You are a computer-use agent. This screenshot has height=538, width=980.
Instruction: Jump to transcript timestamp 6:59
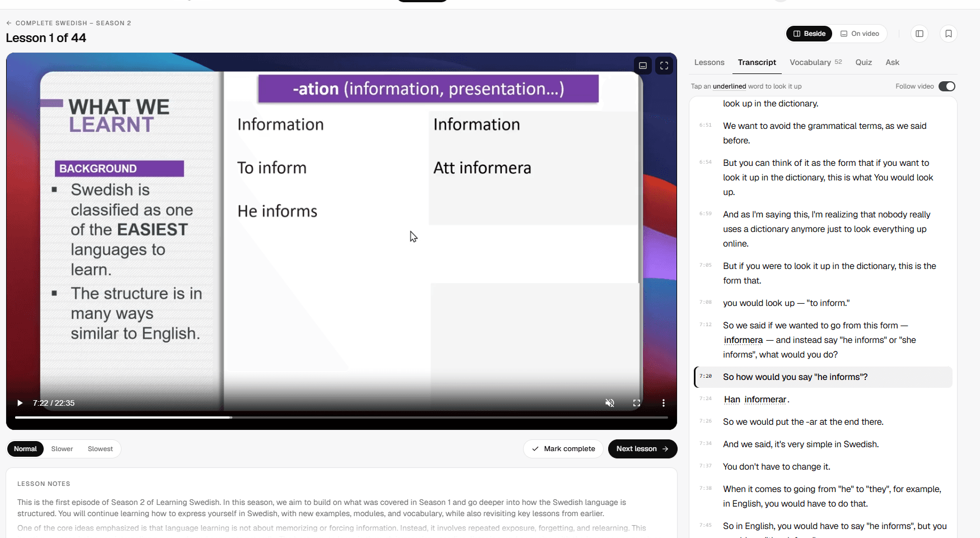pyautogui.click(x=706, y=214)
